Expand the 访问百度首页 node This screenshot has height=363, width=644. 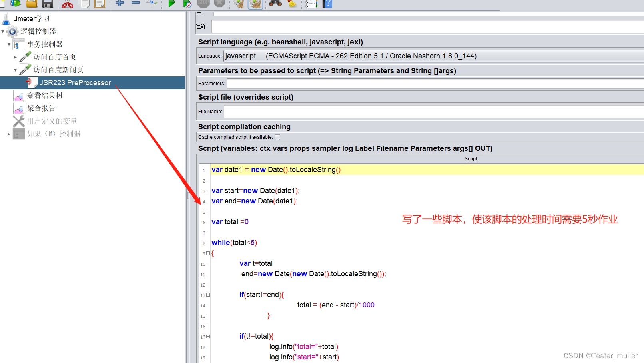coord(15,57)
